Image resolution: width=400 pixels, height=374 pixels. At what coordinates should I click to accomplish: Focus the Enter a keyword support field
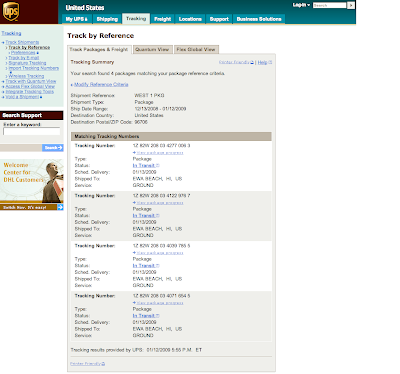(x=32, y=131)
